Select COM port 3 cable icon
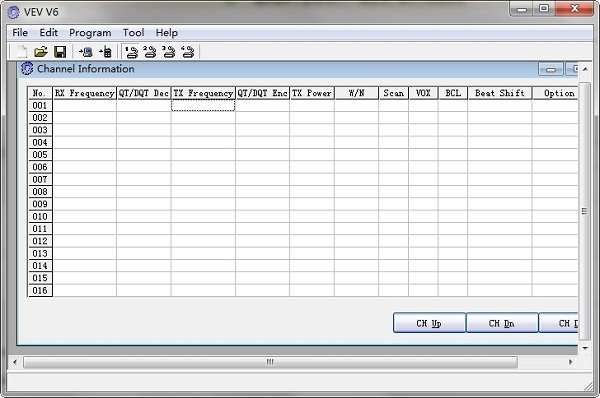600x398 pixels. coord(168,52)
